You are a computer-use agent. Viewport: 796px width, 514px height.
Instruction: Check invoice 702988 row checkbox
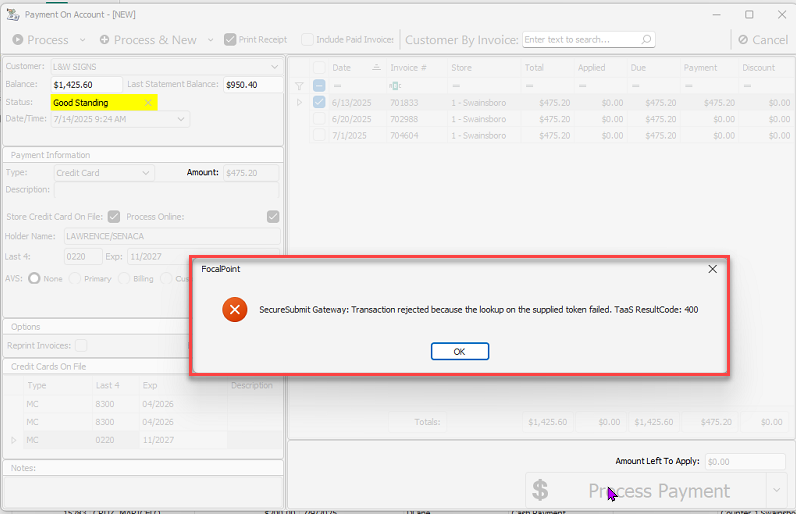pyautogui.click(x=319, y=119)
